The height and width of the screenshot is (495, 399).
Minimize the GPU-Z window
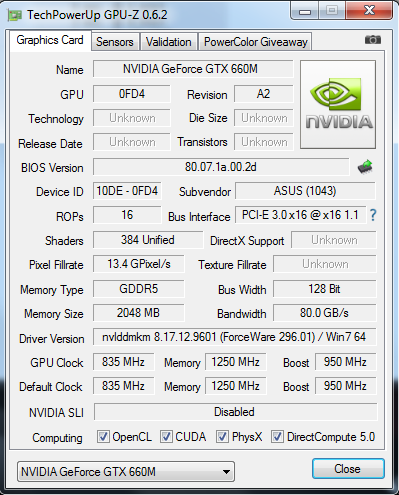pyautogui.click(x=305, y=12)
